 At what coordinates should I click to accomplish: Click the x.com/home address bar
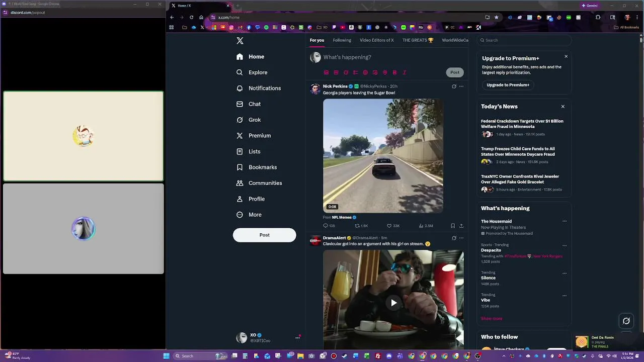(x=347, y=17)
